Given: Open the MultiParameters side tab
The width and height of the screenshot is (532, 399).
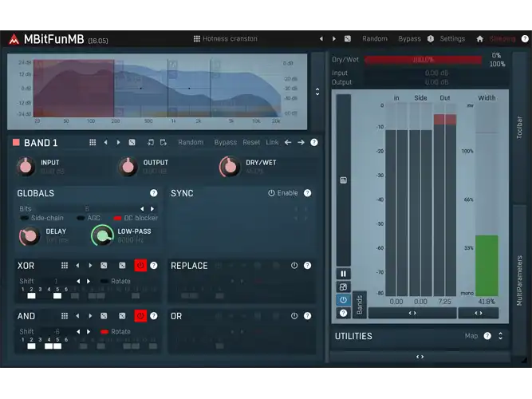Looking at the screenshot, I should (519, 280).
